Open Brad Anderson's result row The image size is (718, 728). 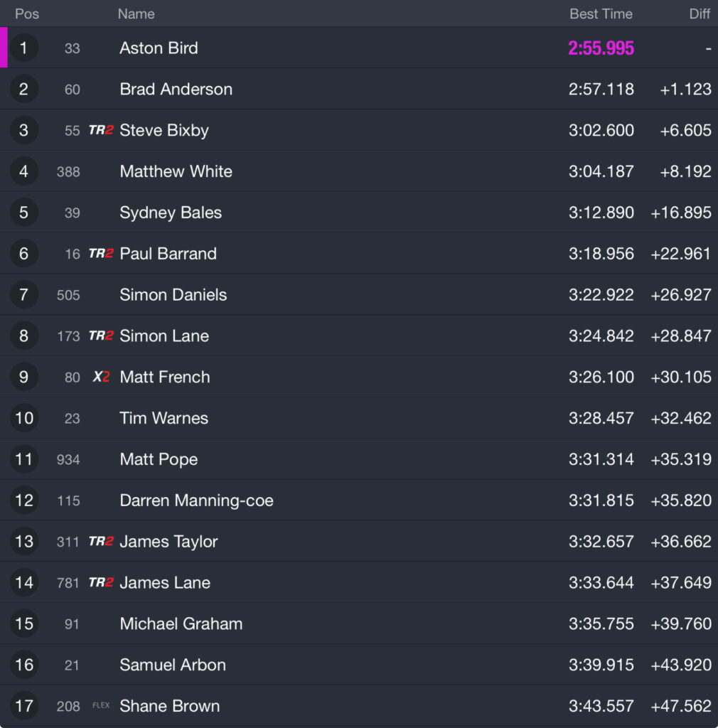point(359,89)
